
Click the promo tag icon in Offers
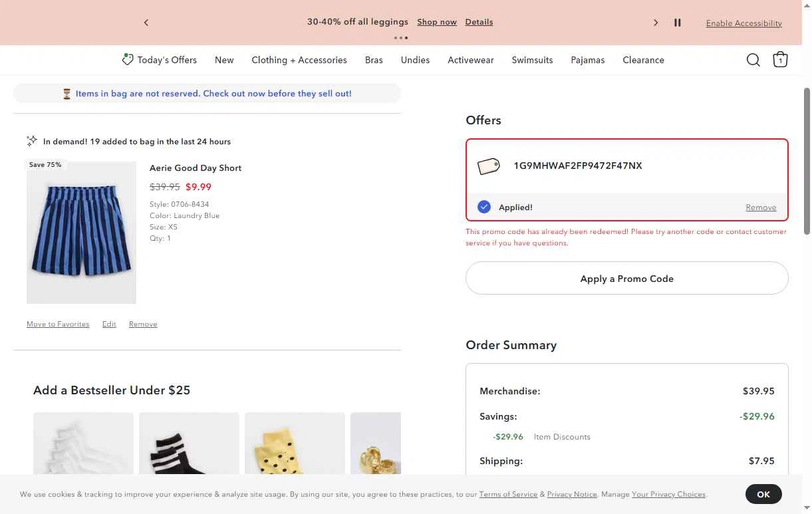489,166
